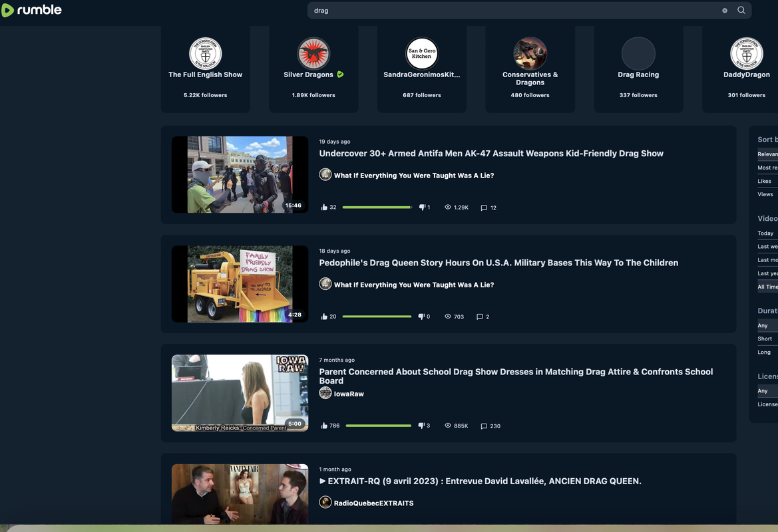Click the rating bar of the IowaRaw video
The height and width of the screenshot is (532, 778).
379,426
